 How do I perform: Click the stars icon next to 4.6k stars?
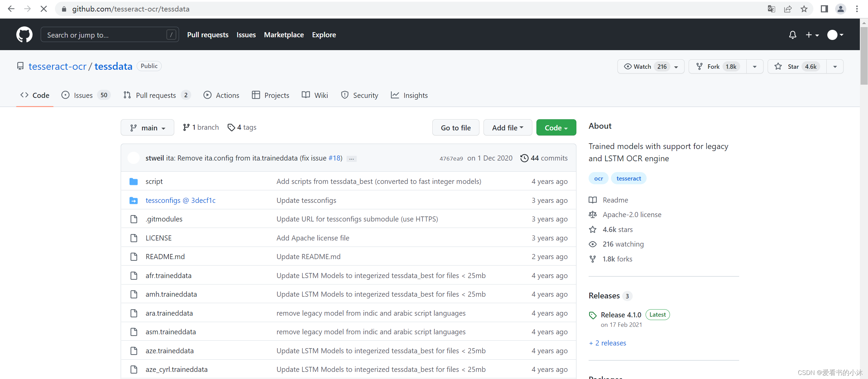(593, 229)
